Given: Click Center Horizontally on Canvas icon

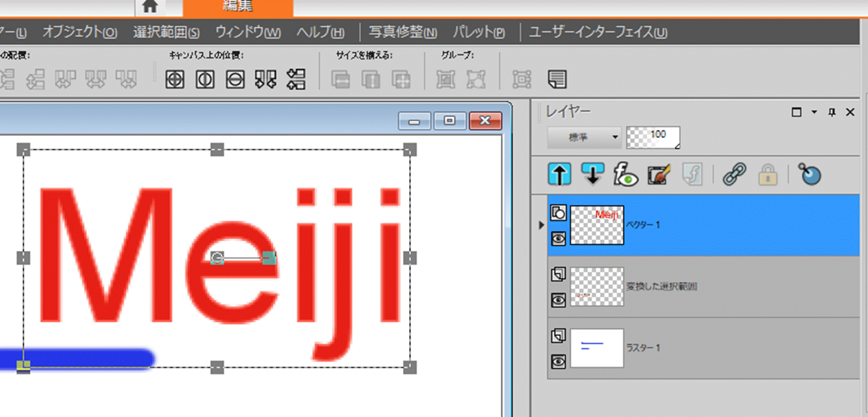Looking at the screenshot, I should [205, 80].
